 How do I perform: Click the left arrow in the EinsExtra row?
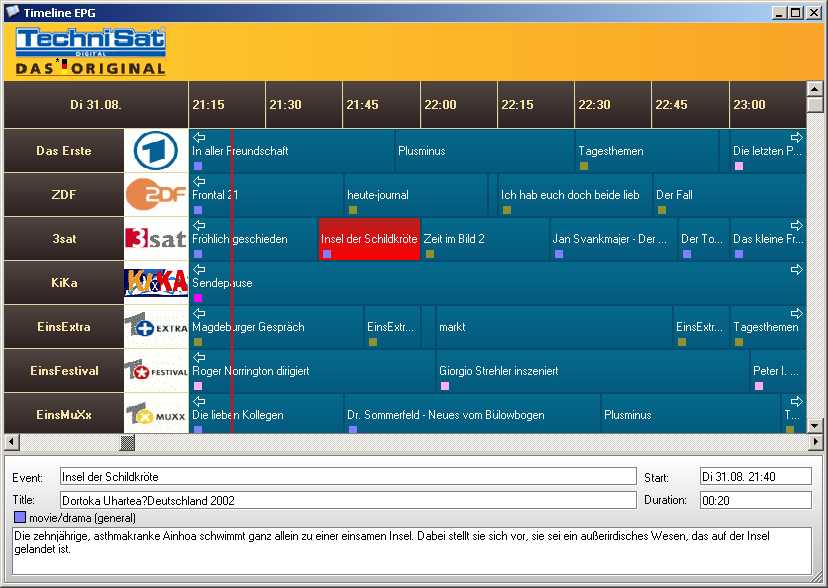(x=199, y=314)
